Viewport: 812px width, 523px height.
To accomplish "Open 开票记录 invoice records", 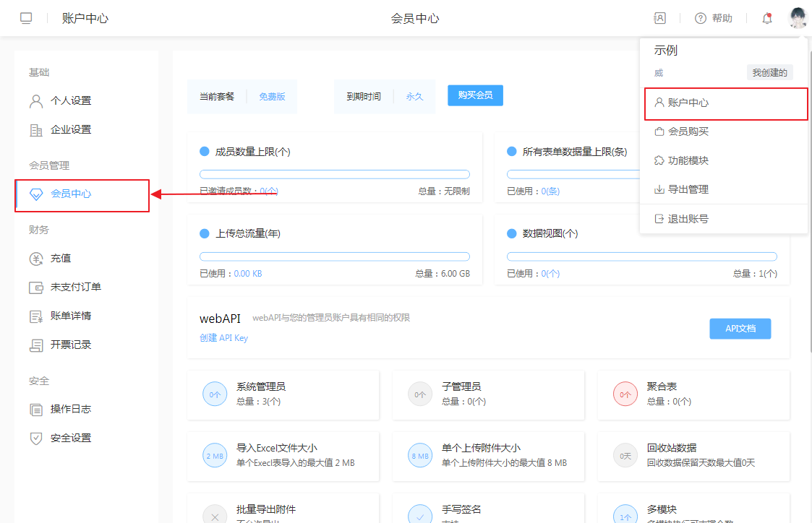I will [x=70, y=345].
